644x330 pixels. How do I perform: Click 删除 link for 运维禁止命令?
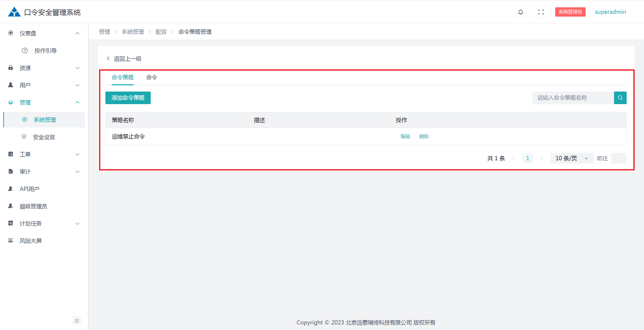click(424, 136)
